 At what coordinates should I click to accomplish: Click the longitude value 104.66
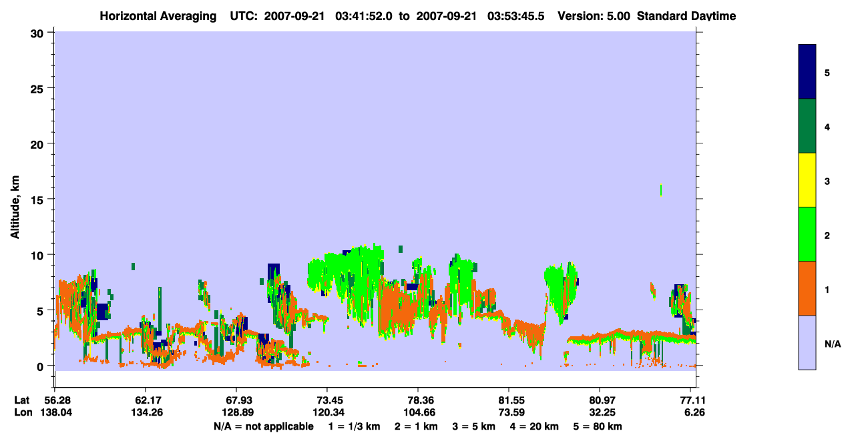pos(418,412)
